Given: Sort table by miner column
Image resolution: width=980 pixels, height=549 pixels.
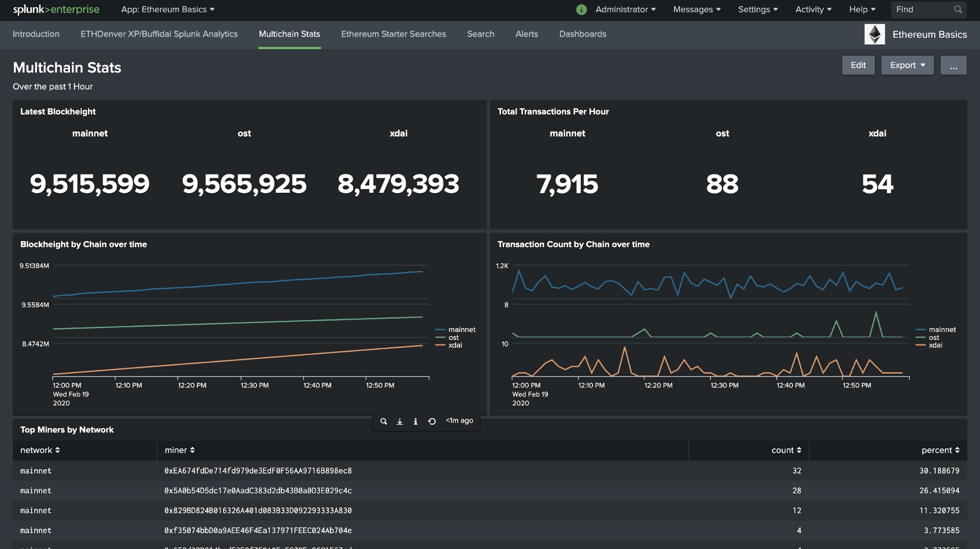Looking at the screenshot, I should click(x=179, y=450).
